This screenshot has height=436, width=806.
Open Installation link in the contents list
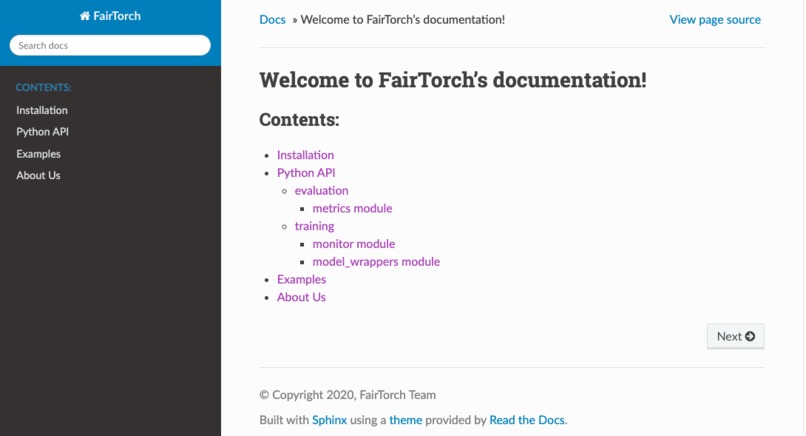tap(305, 155)
